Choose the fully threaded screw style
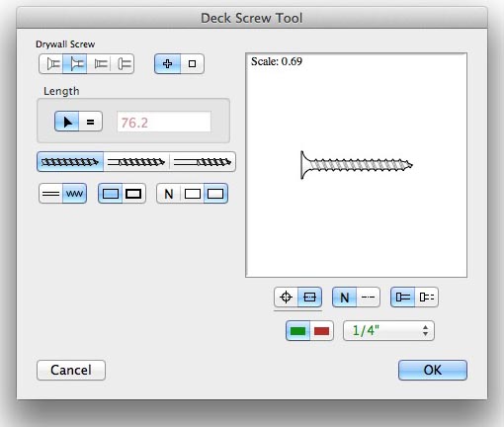Viewport: 504px width, 427px height. tap(70, 162)
